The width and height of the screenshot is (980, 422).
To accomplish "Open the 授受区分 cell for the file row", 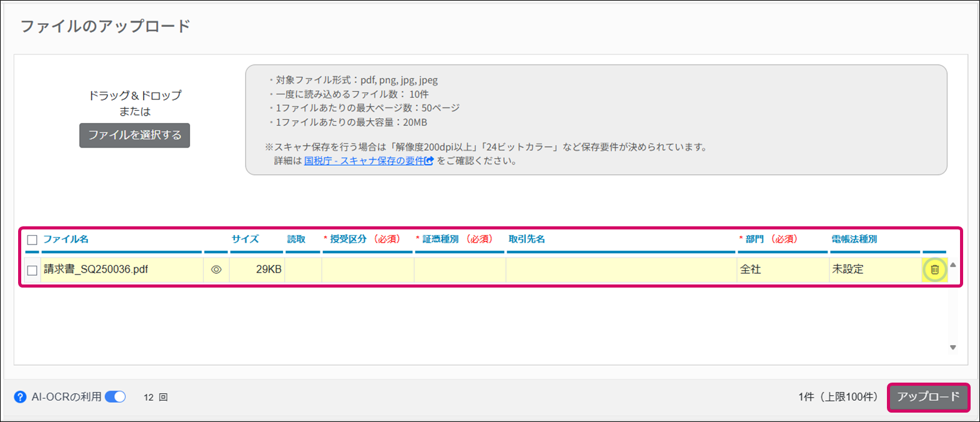I will pos(367,269).
